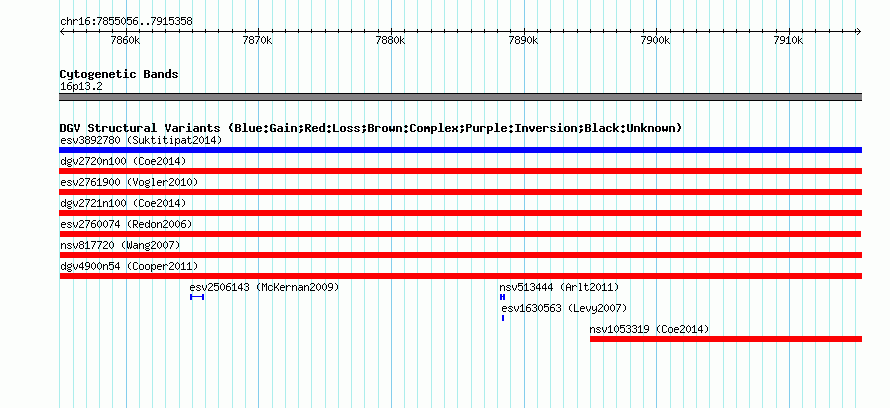
Task: Open esv2760074 (Redon2006) label
Action: click(x=126, y=224)
